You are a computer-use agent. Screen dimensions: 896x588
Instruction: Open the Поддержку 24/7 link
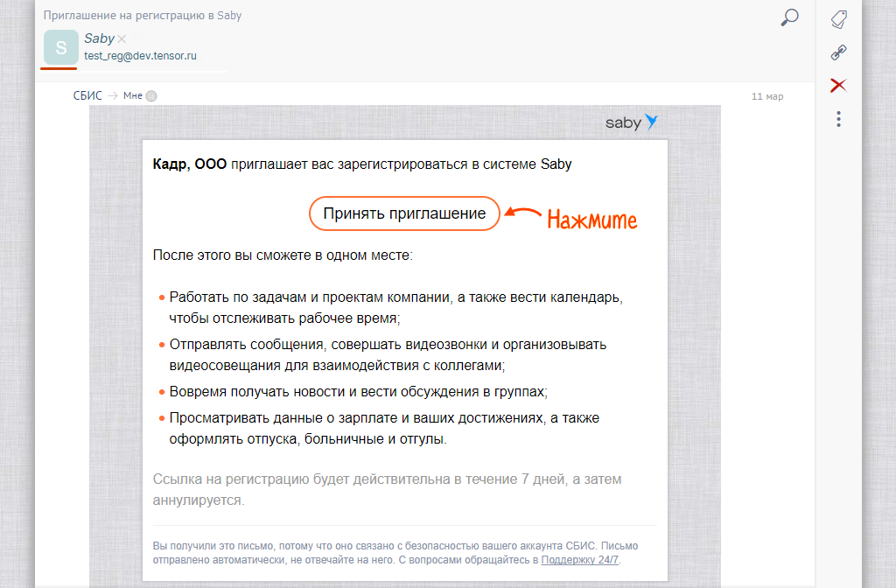coord(579,560)
